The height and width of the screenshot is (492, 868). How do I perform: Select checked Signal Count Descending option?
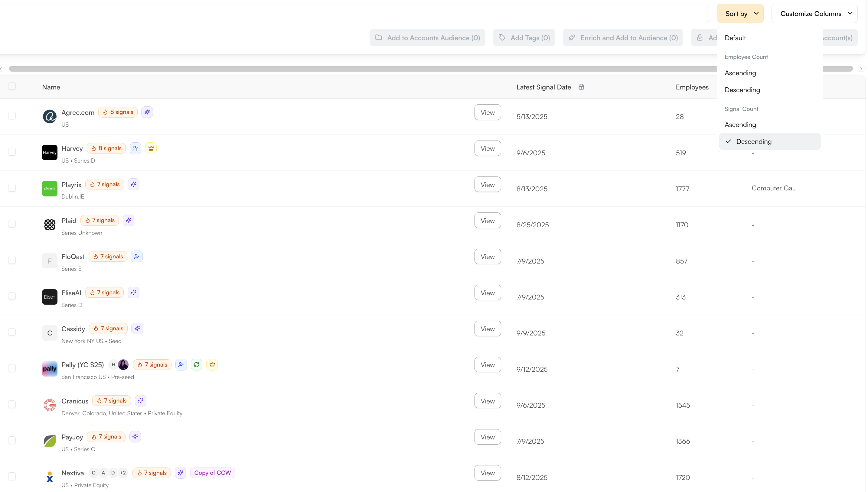tap(770, 141)
